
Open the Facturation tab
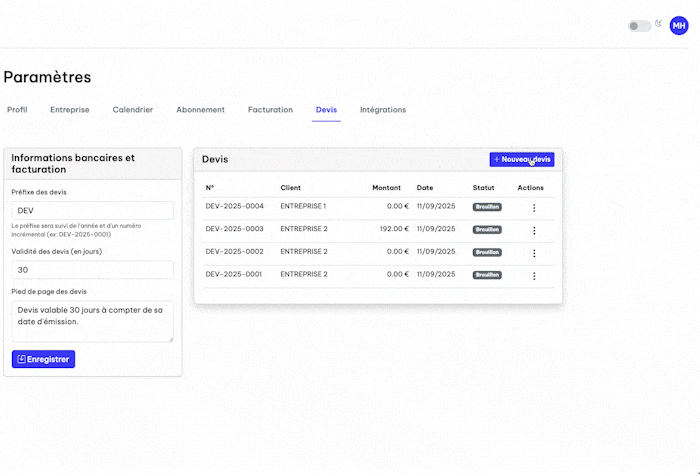(270, 109)
